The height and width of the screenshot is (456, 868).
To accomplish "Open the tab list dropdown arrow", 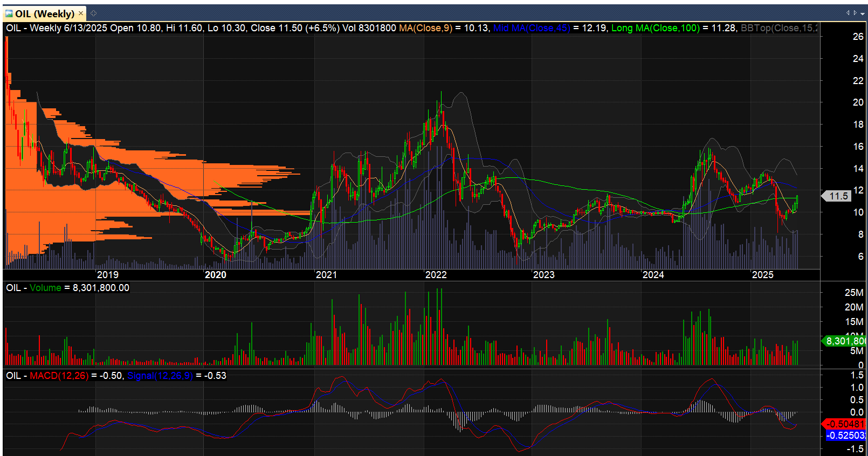I will coord(863,13).
